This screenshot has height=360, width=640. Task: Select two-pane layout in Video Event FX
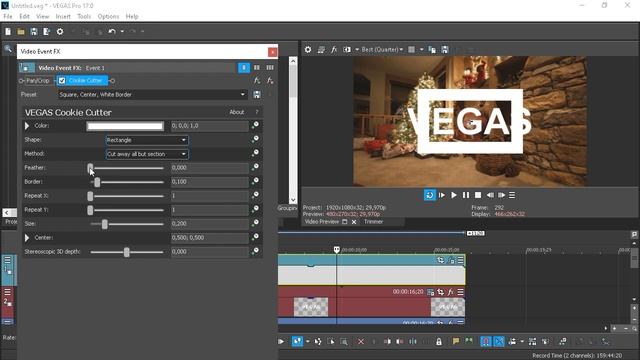point(257,68)
